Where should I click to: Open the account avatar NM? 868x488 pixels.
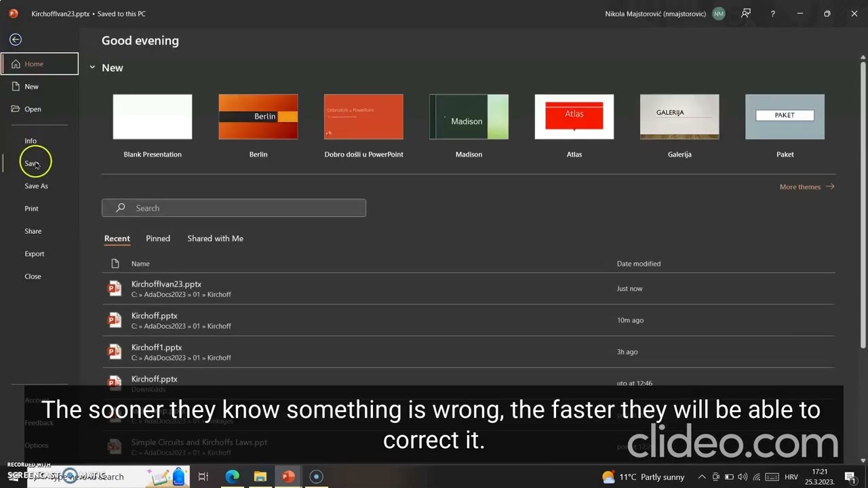[719, 14]
